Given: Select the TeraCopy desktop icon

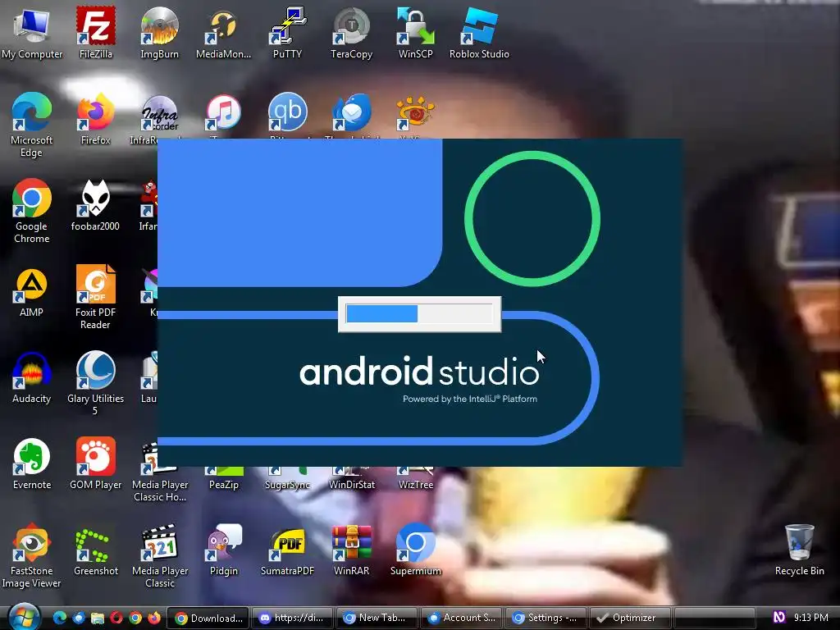Looking at the screenshot, I should [x=351, y=32].
